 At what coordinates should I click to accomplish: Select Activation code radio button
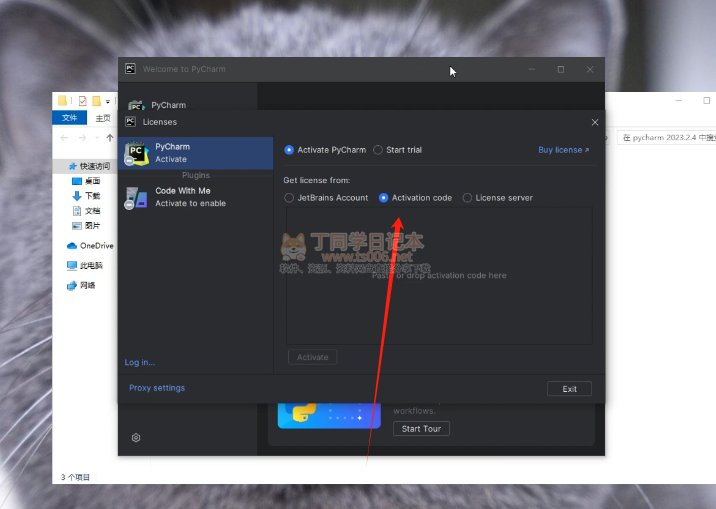pyautogui.click(x=384, y=198)
